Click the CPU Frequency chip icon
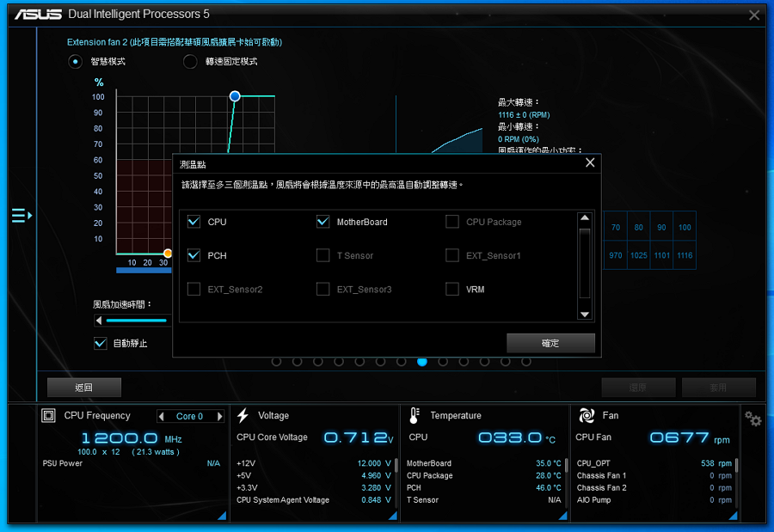Screen dimensions: 774x532 (x=48, y=415)
